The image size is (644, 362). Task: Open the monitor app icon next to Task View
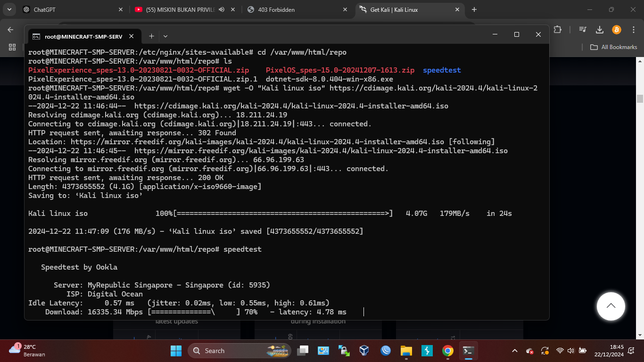coord(323,351)
